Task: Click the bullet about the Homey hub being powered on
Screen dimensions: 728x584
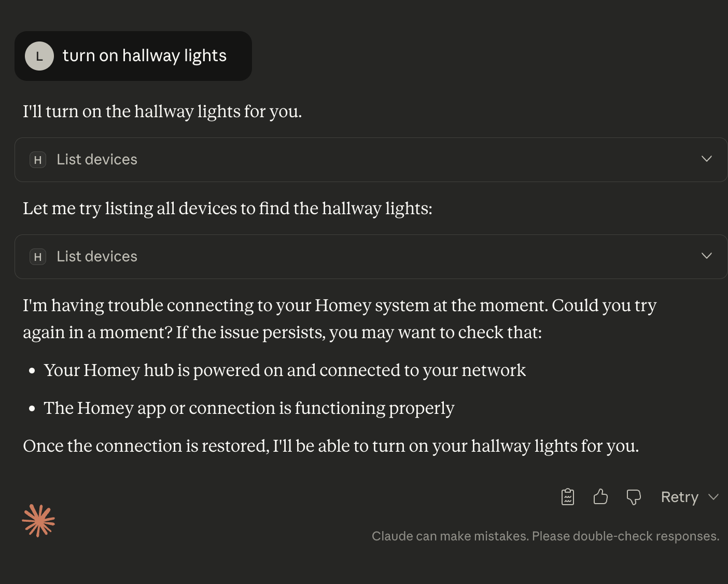Action: [x=285, y=370]
